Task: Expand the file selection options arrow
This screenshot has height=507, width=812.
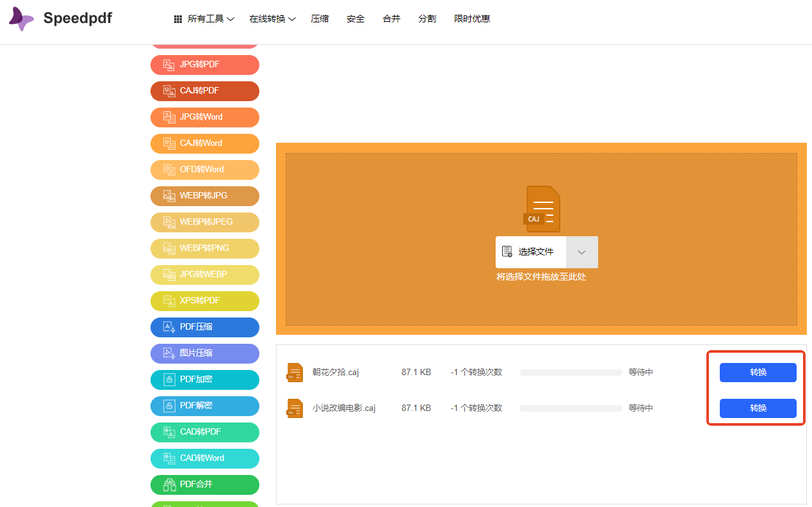Action: tap(581, 252)
